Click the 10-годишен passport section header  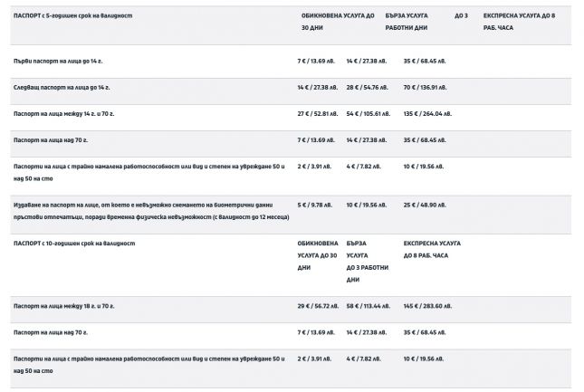[74, 244]
